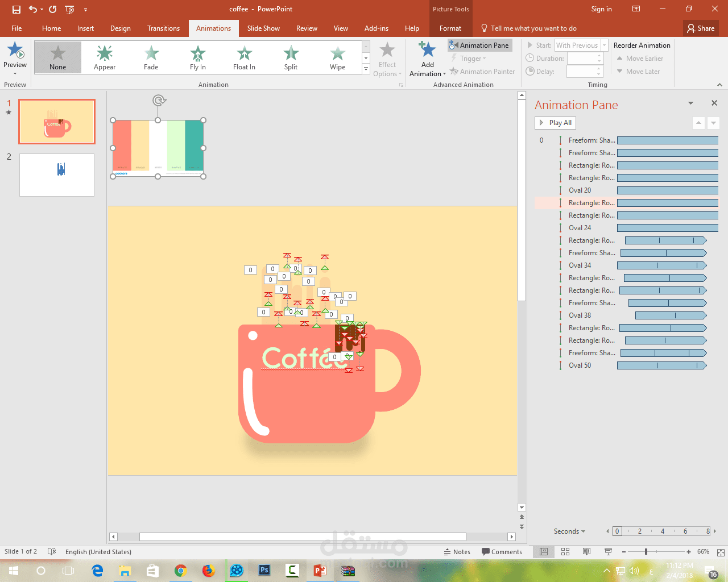Collapse the ribbon chevron
The height and width of the screenshot is (582, 728).
(x=719, y=85)
